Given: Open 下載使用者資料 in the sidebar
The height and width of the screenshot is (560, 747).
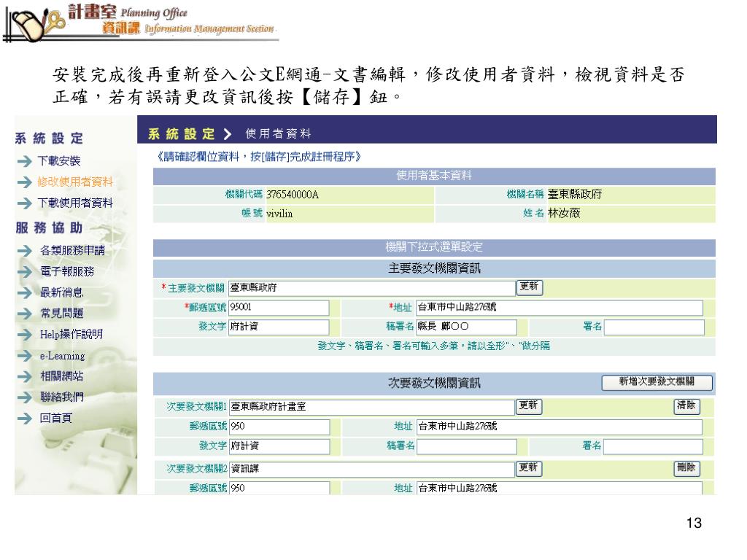Looking at the screenshot, I should pos(75,203).
